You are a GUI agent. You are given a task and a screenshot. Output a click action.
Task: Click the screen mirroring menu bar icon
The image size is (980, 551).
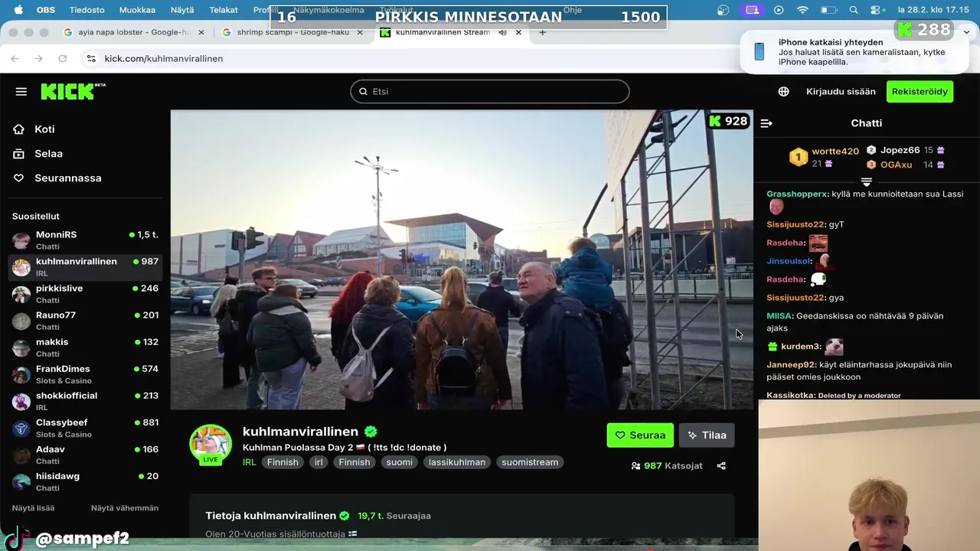(x=752, y=10)
